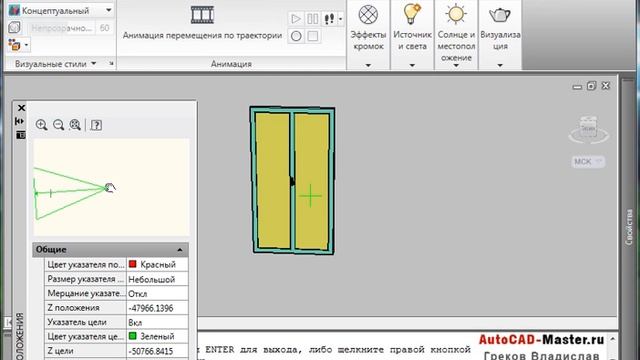640x360 pixels.
Task: Zoom to extents in position locator
Action: (x=75, y=125)
